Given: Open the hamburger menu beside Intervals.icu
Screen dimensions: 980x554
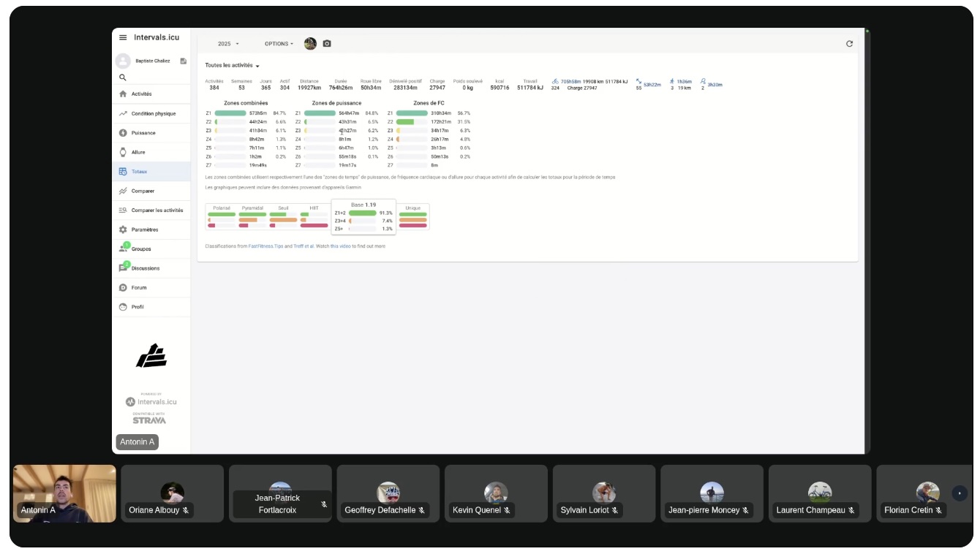Looking at the screenshot, I should click(123, 37).
